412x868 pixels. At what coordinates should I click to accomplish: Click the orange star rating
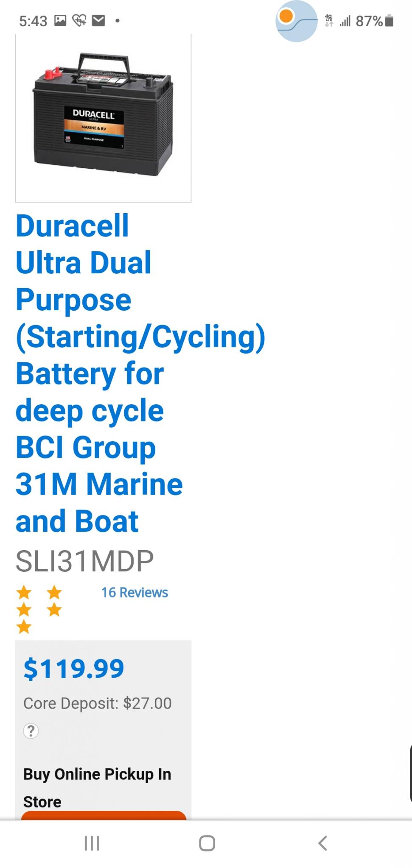point(39,609)
